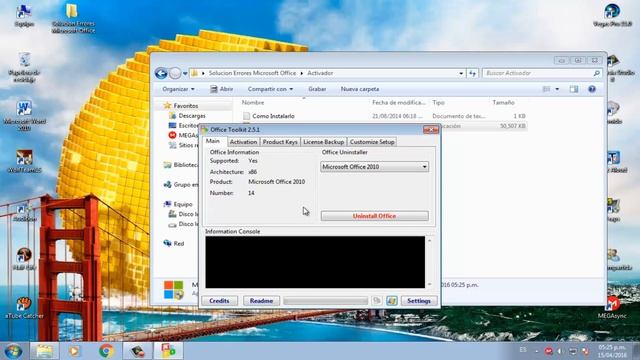Open the Equipo desktop icon
The height and width of the screenshot is (360, 640).
coord(24,16)
